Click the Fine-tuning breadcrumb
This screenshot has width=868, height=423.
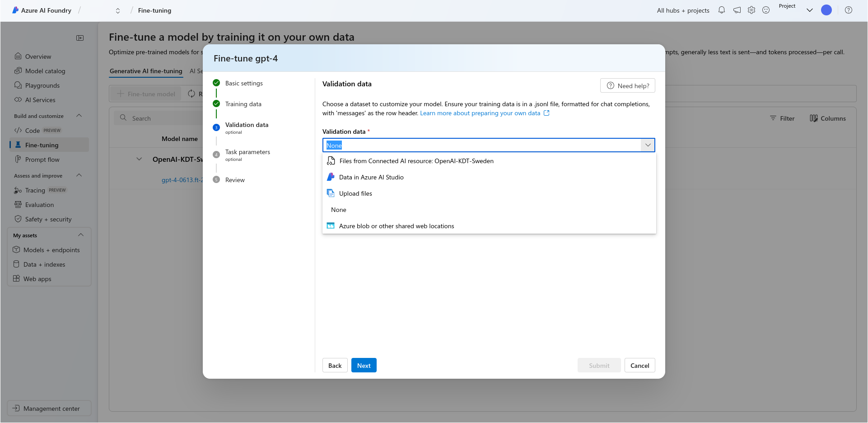coord(154,10)
